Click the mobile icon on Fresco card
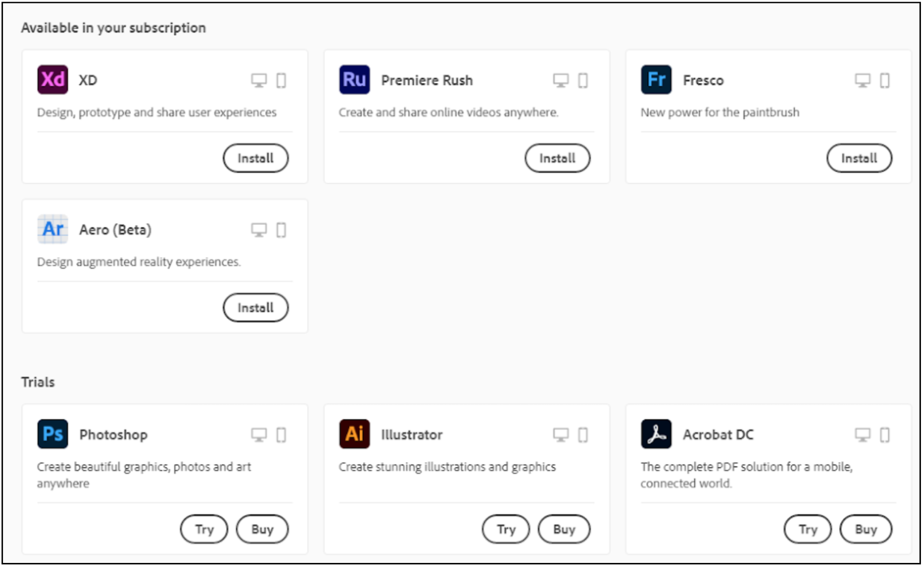Viewport: 924px width, 567px height. click(884, 80)
